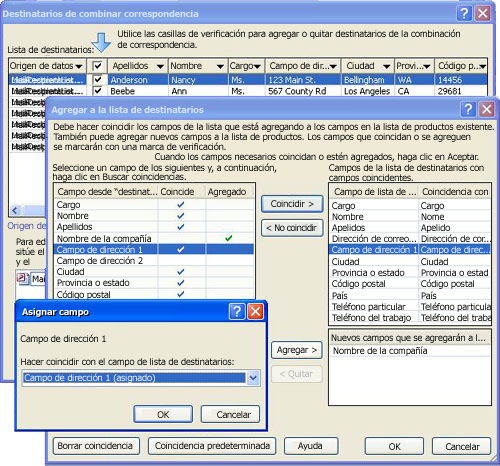The image size is (500, 466).
Task: Click the Los Angeles cell in the recipients list
Action: point(367,91)
